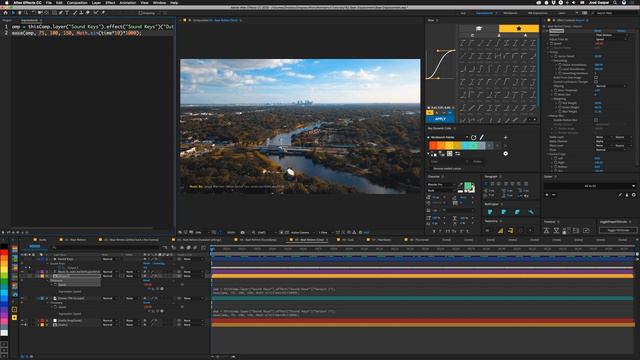Viewport: 640px width, 360px height.
Task: Pick the red-orange swatch in the palette
Action: click(x=433, y=145)
